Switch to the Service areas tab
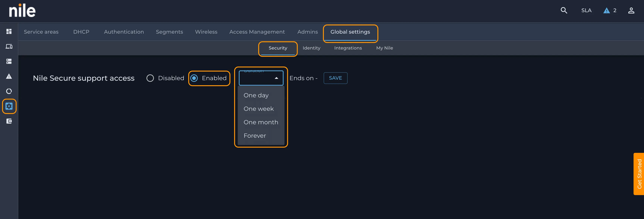644x219 pixels. 41,32
